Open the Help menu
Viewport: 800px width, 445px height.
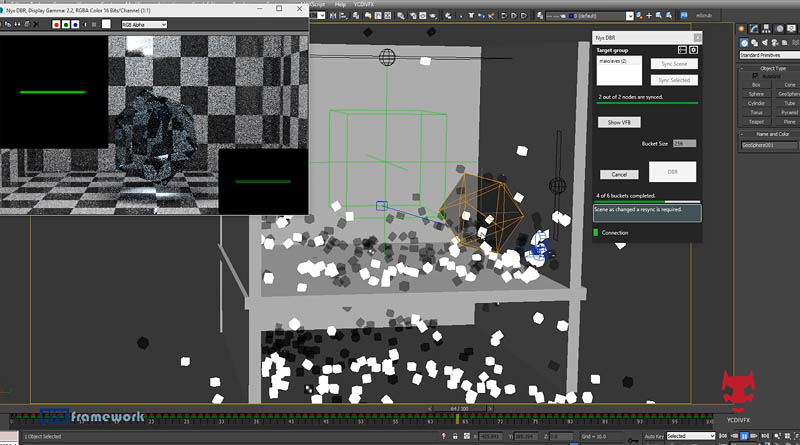coord(340,4)
